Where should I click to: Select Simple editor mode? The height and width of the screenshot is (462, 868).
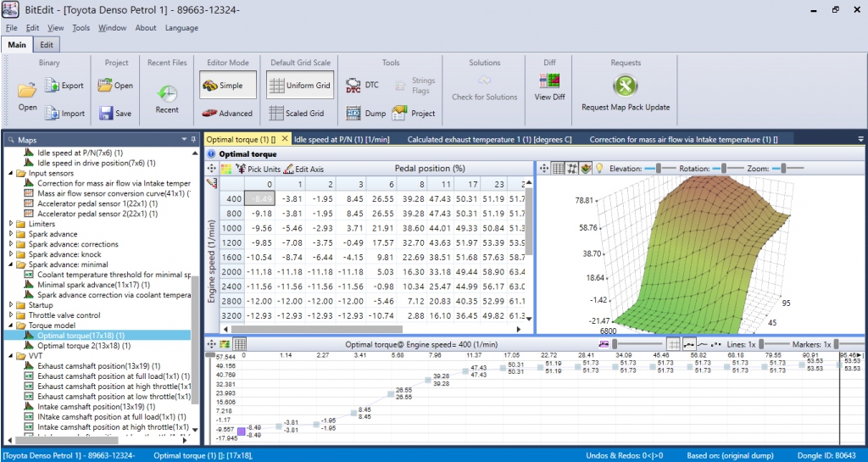tap(228, 86)
